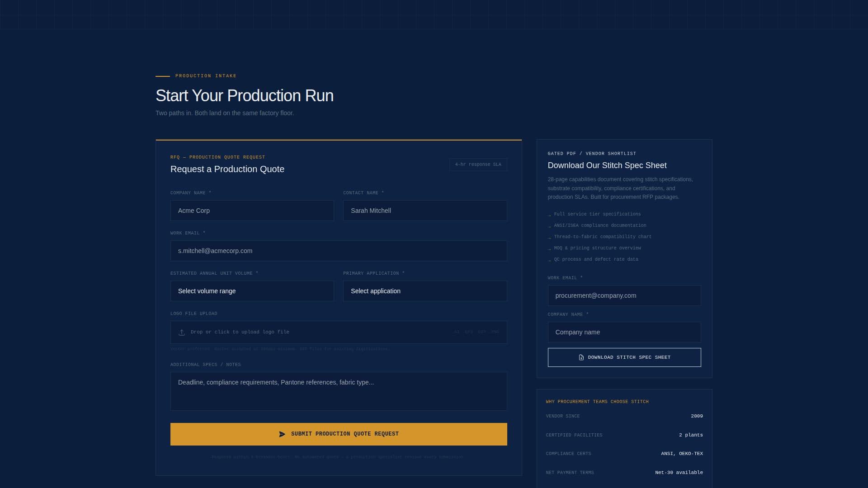The image size is (868, 488).
Task: Click the Additional Specs notes textarea
Action: [x=339, y=391]
